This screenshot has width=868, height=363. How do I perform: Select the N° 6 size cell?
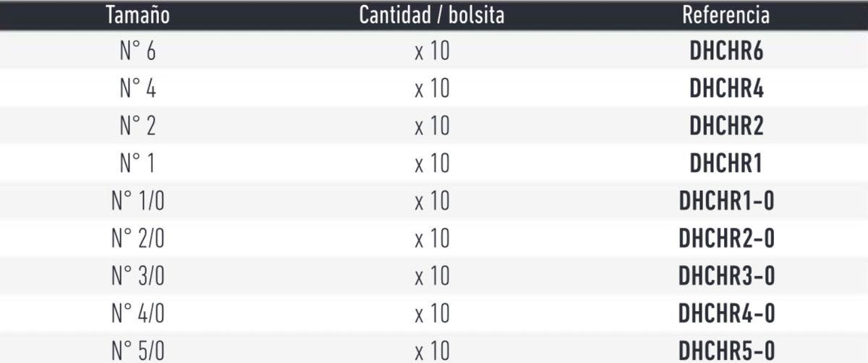click(x=137, y=51)
